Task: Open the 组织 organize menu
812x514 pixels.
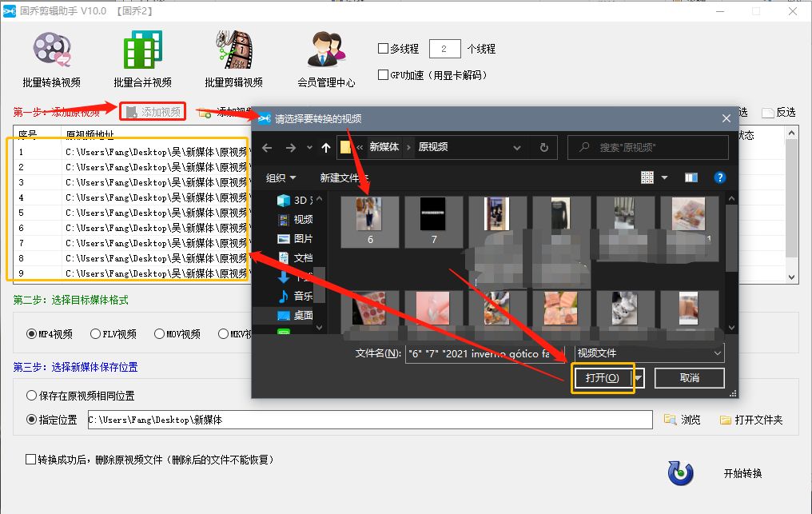Action: [281, 178]
